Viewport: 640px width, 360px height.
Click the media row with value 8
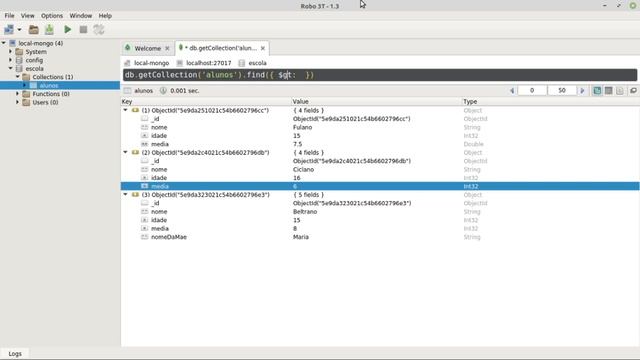(x=380, y=229)
